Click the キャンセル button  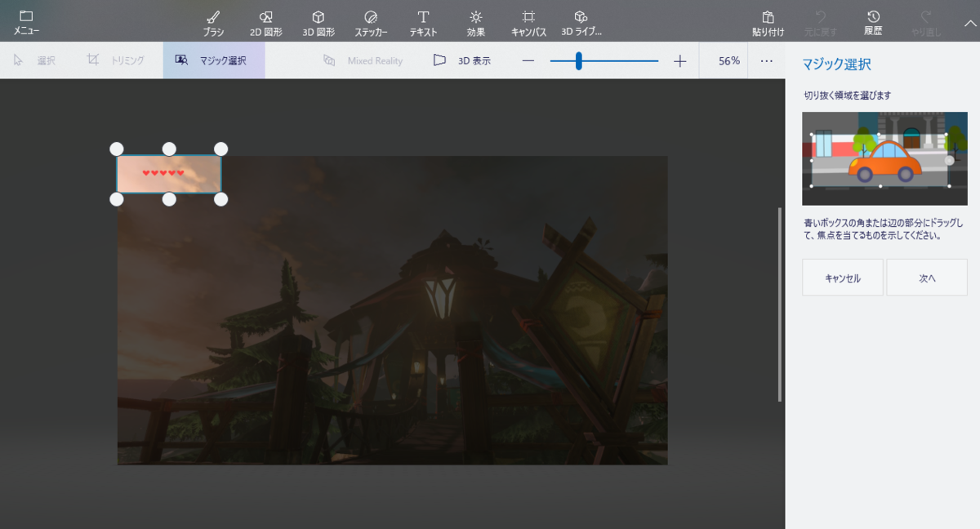coord(843,278)
